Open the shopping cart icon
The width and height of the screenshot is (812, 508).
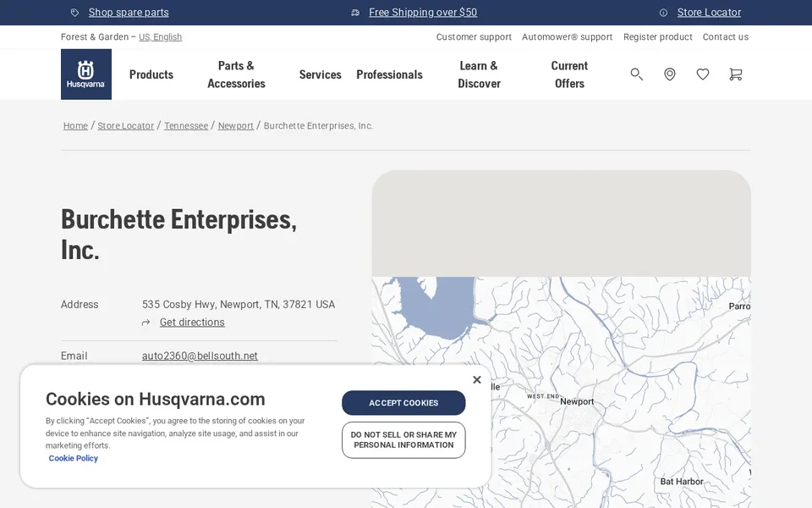tap(735, 75)
